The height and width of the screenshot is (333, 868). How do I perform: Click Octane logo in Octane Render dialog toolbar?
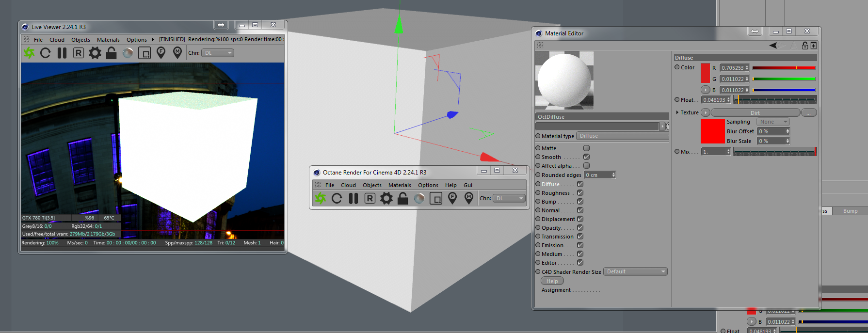[321, 198]
